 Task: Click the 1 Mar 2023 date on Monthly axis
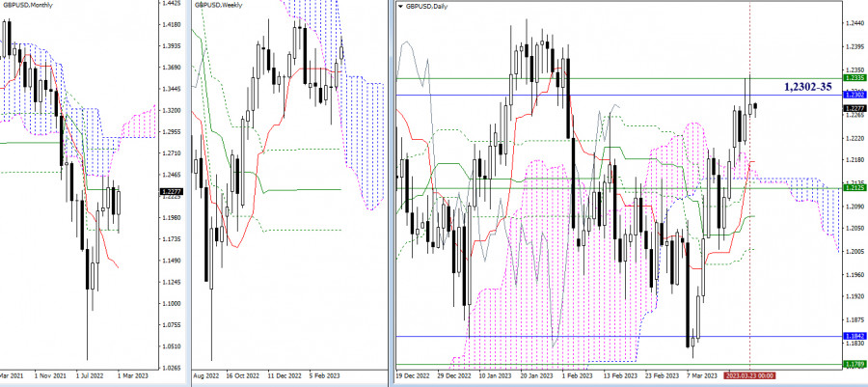click(132, 375)
